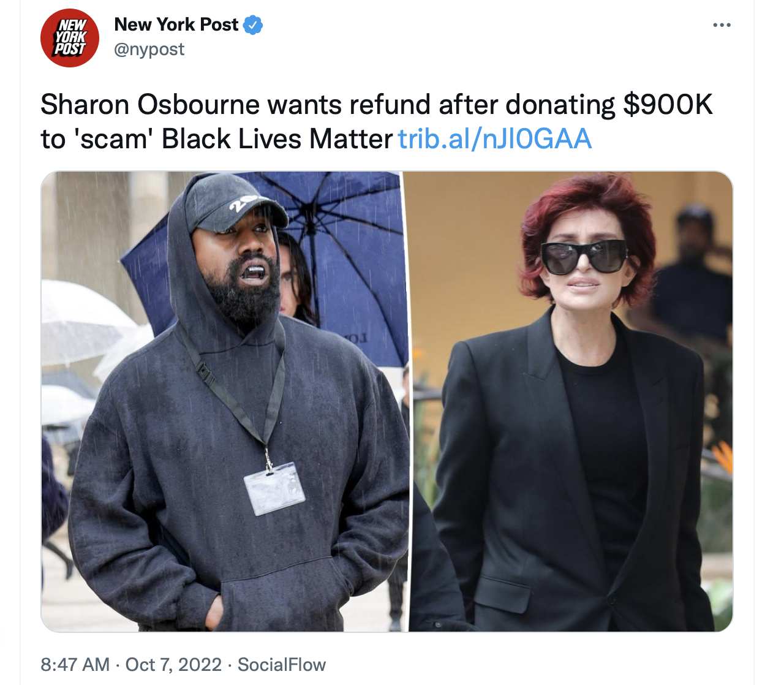
Task: Click the '$900K' amount in tweet text
Action: (668, 105)
